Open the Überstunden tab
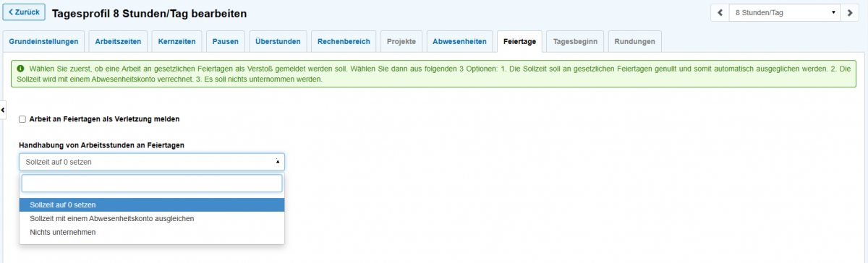Viewport: 868px width, 263px height. (x=278, y=42)
